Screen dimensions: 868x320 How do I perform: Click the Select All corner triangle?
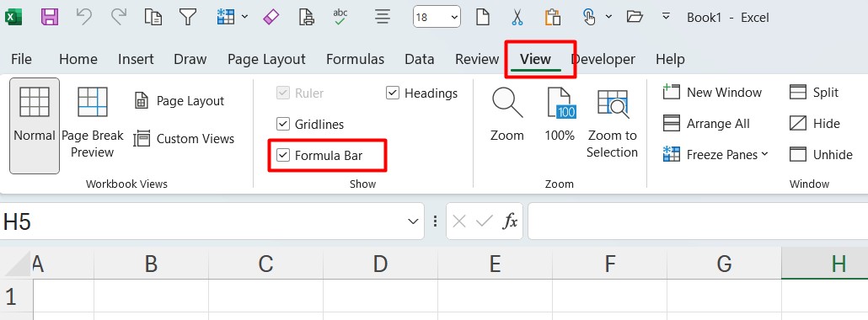pos(17,264)
